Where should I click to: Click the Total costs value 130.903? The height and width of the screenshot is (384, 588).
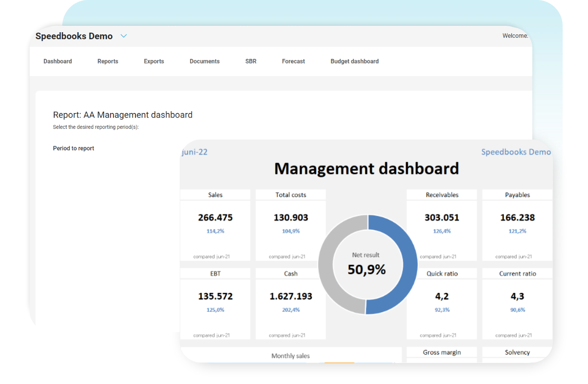pyautogui.click(x=291, y=218)
